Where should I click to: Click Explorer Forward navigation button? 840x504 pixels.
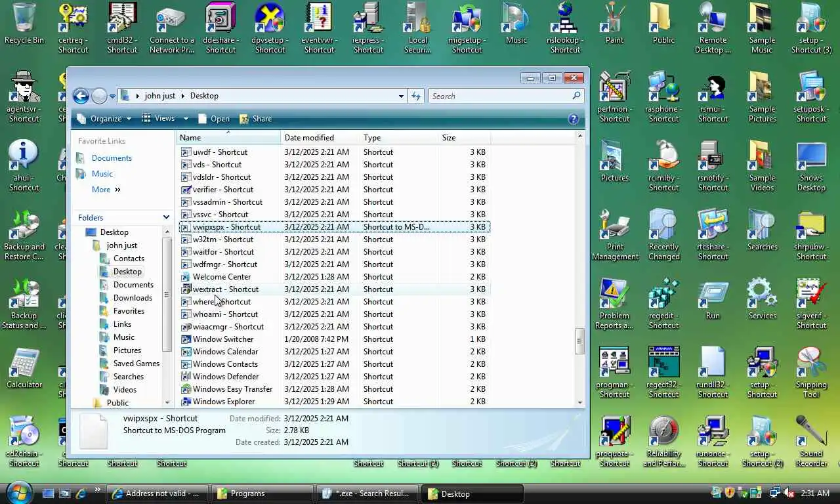click(98, 96)
